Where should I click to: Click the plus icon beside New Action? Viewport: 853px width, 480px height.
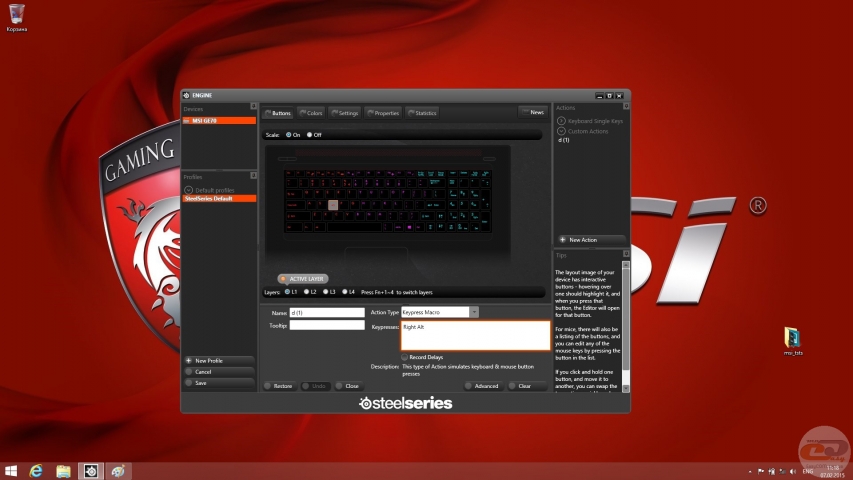pos(563,239)
